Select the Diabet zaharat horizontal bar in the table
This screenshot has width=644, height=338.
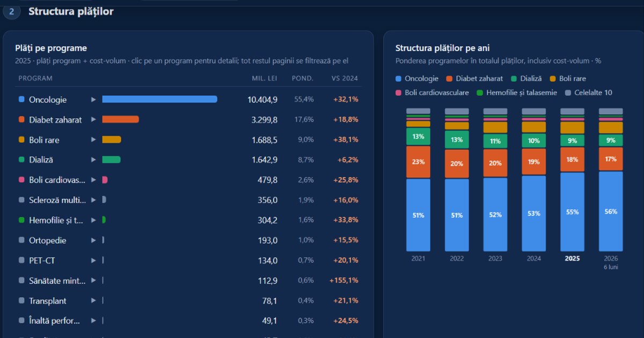[121, 120]
